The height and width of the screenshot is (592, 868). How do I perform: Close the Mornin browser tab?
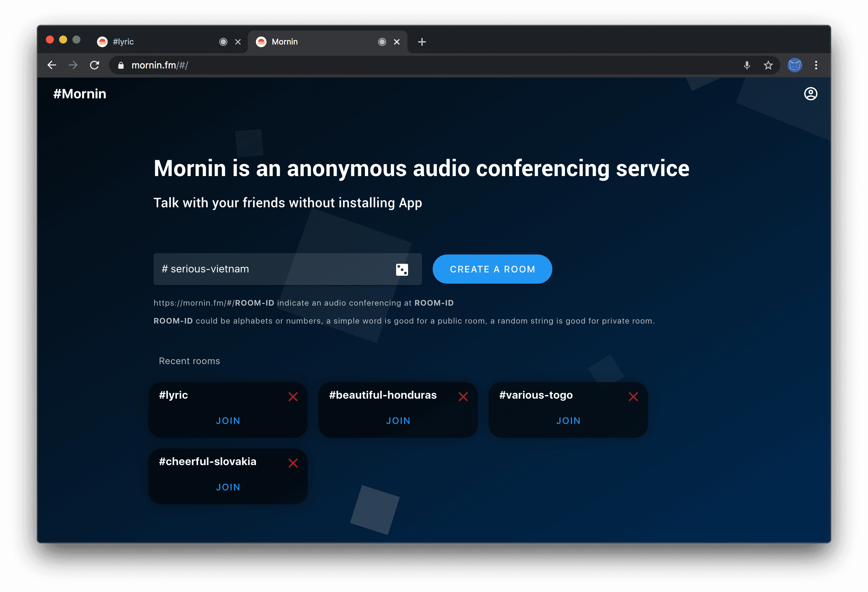pyautogui.click(x=397, y=42)
